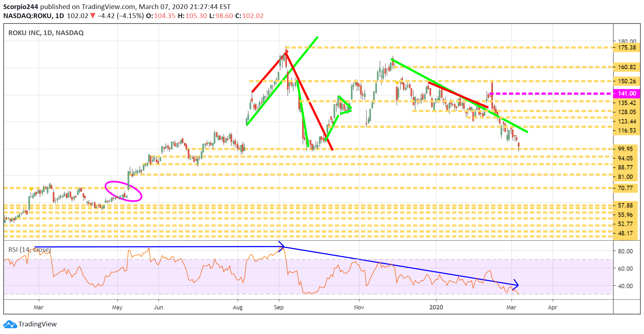Click the Aug label on time axis
This screenshot has width=644, height=334.
[237, 307]
